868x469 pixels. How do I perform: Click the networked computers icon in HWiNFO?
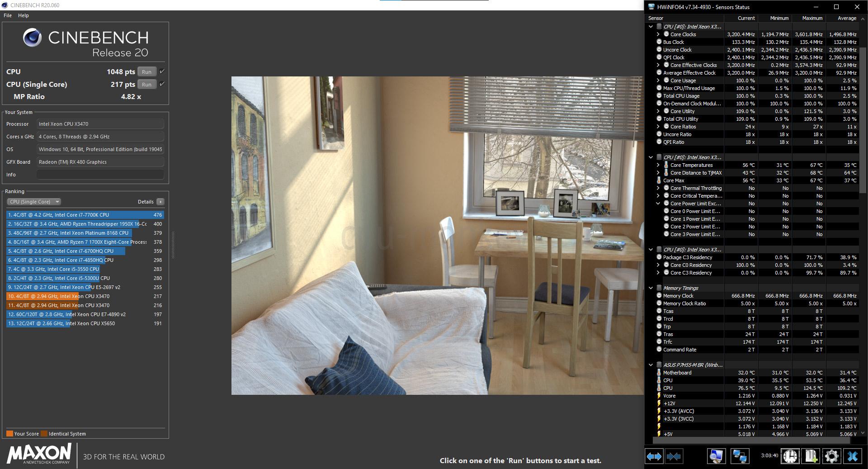pos(740,456)
